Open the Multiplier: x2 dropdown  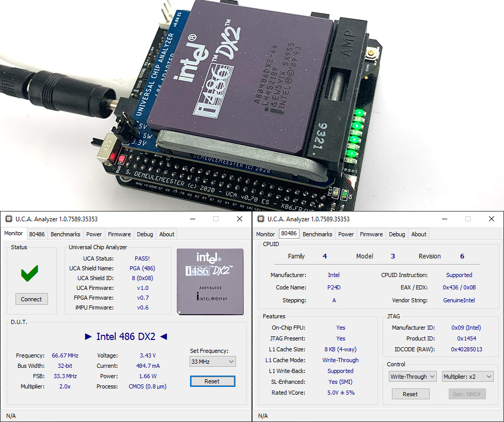pos(468,377)
